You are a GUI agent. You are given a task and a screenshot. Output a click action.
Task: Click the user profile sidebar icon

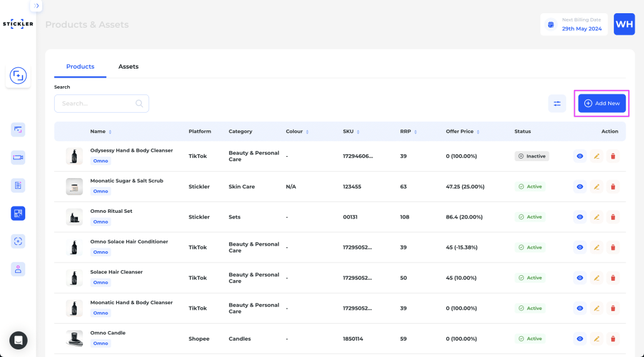pyautogui.click(x=18, y=269)
